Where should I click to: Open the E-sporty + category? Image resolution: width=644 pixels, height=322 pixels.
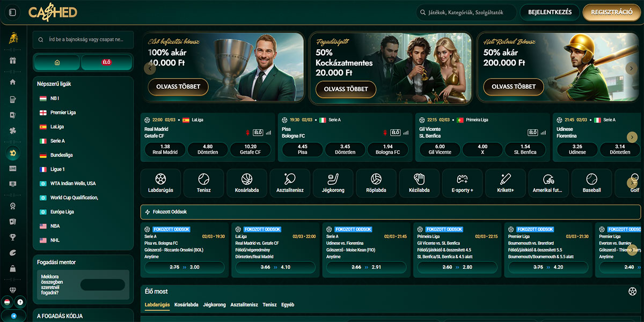[462, 183]
